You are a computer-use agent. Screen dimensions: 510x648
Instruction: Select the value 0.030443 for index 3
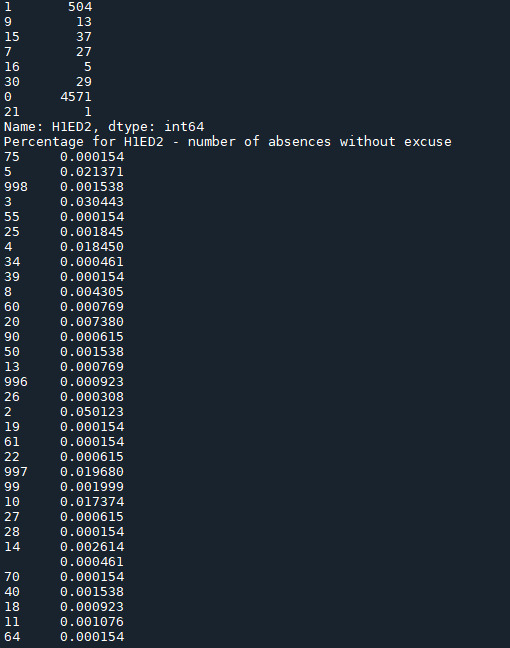(x=92, y=202)
